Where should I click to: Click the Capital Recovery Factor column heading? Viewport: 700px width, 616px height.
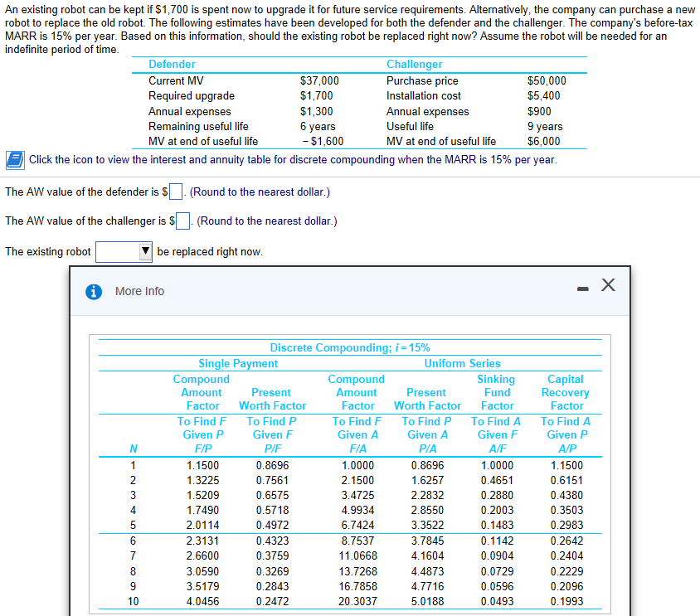click(566, 392)
